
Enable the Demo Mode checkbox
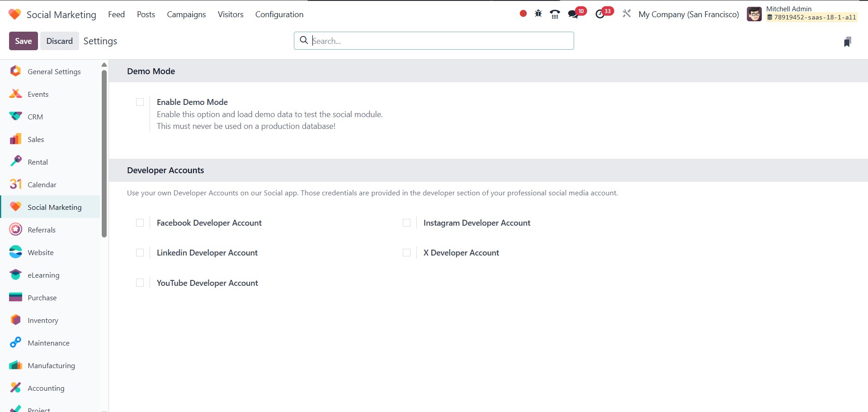tap(140, 102)
